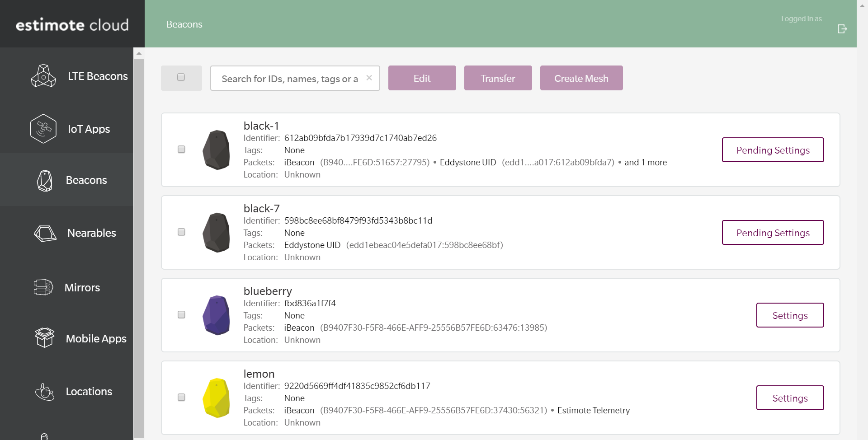Check the box for black-1 beacon

click(x=181, y=149)
